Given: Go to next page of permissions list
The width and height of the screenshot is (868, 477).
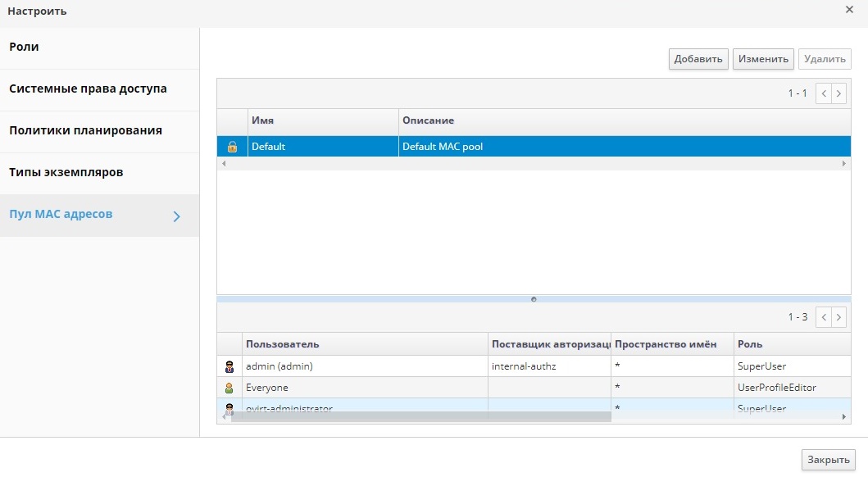Looking at the screenshot, I should pyautogui.click(x=838, y=317).
